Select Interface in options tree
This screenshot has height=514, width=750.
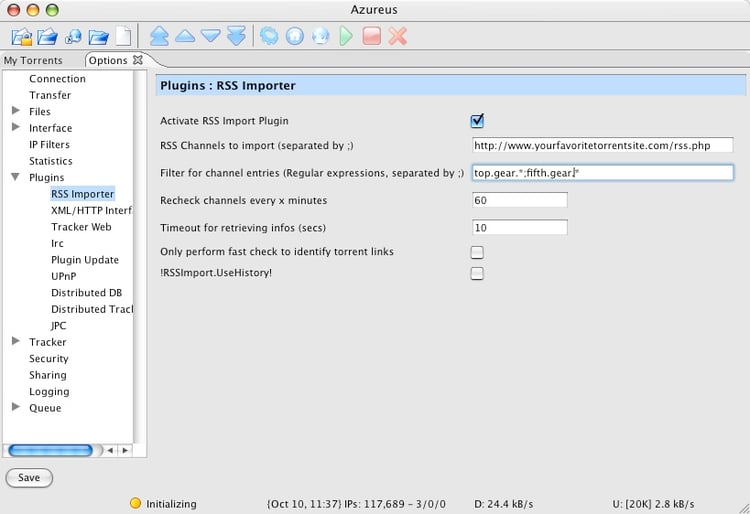click(x=51, y=128)
